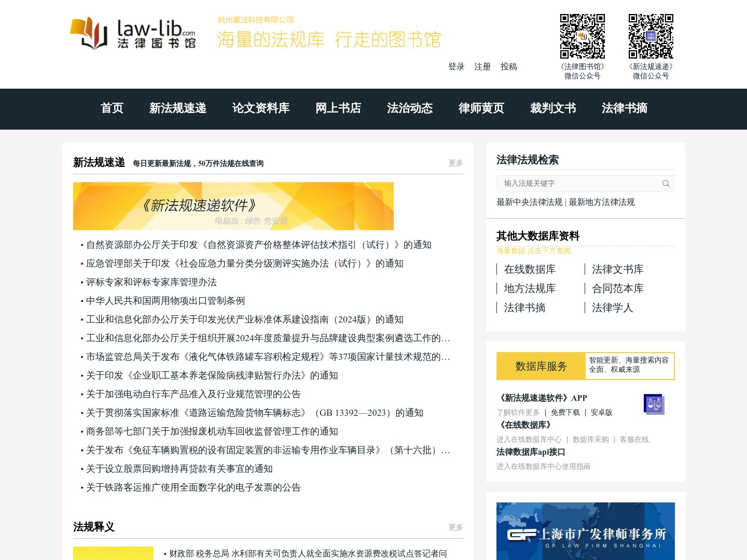747x560 pixels.
Task: Open 财政部 税务总局 水资源费改税 article
Action: pyautogui.click(x=308, y=554)
